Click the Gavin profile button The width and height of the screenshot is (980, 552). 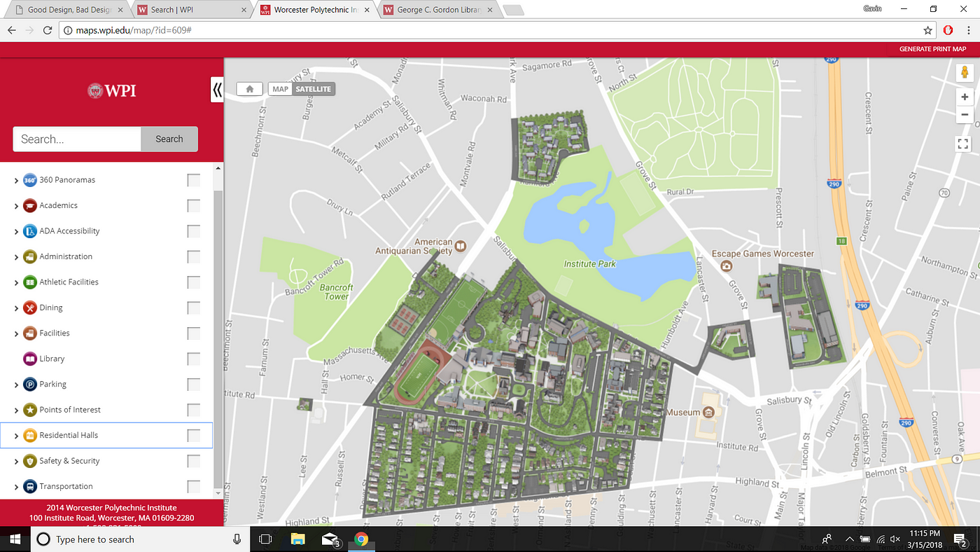[x=871, y=9]
